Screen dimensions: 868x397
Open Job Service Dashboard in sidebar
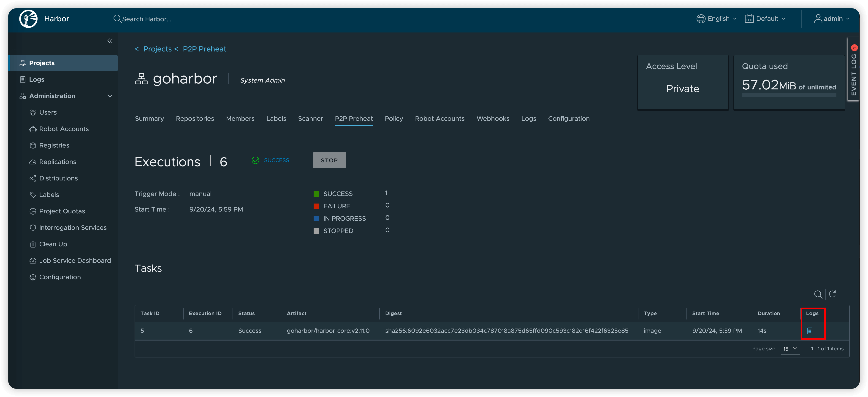click(x=75, y=261)
